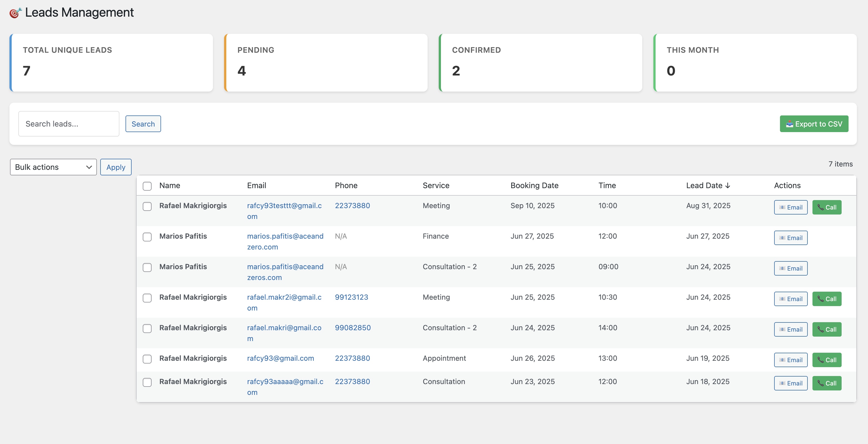Check the Appointment row for rafcy93@gmail.com

[147, 359]
